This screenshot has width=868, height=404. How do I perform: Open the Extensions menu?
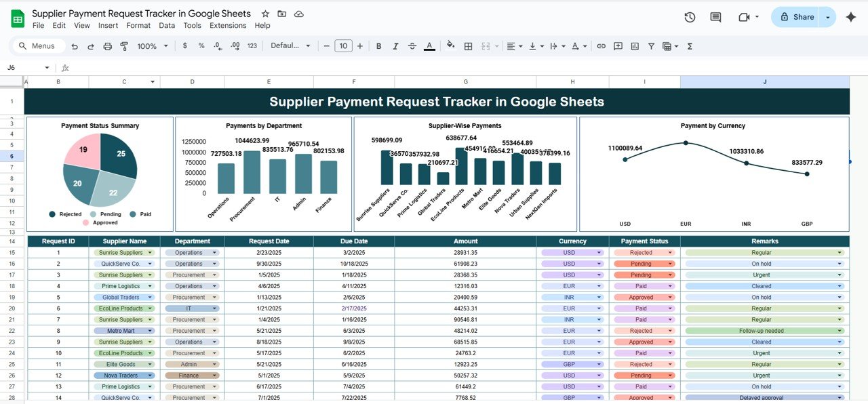[x=228, y=26]
